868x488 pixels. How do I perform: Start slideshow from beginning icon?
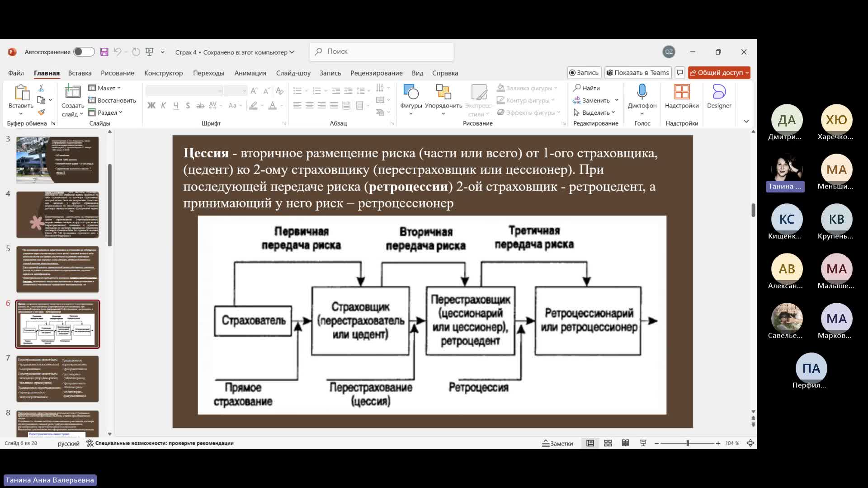tap(150, 52)
